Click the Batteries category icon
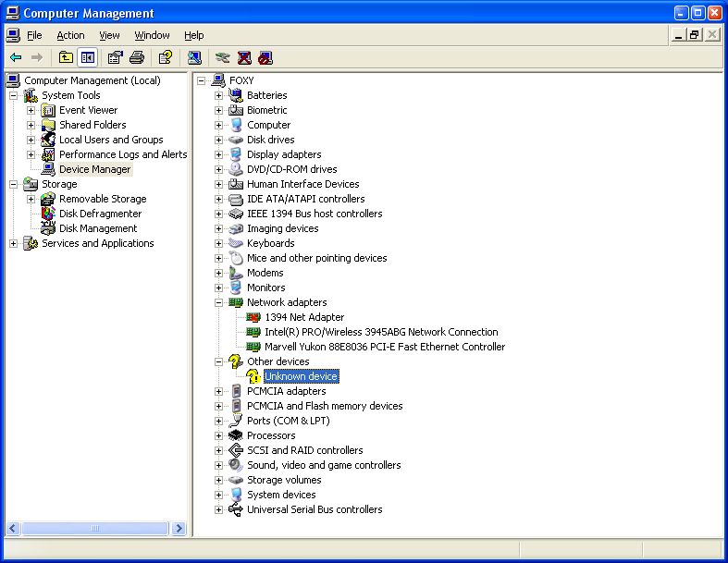The image size is (728, 563). [236, 95]
